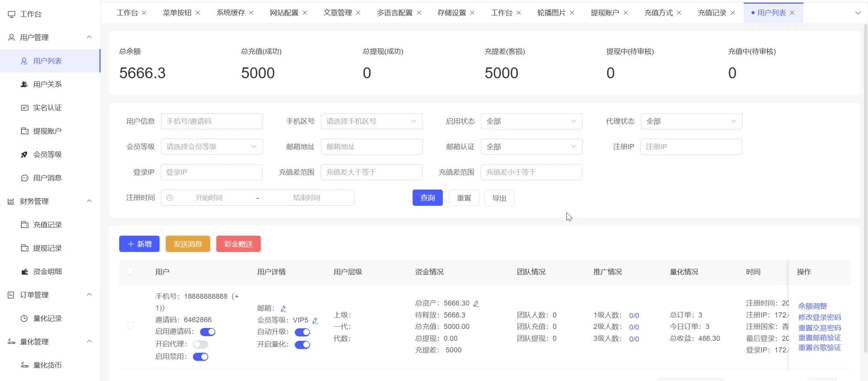This screenshot has height=381, width=868.
Task: Click the 余额调整 link
Action: point(812,306)
